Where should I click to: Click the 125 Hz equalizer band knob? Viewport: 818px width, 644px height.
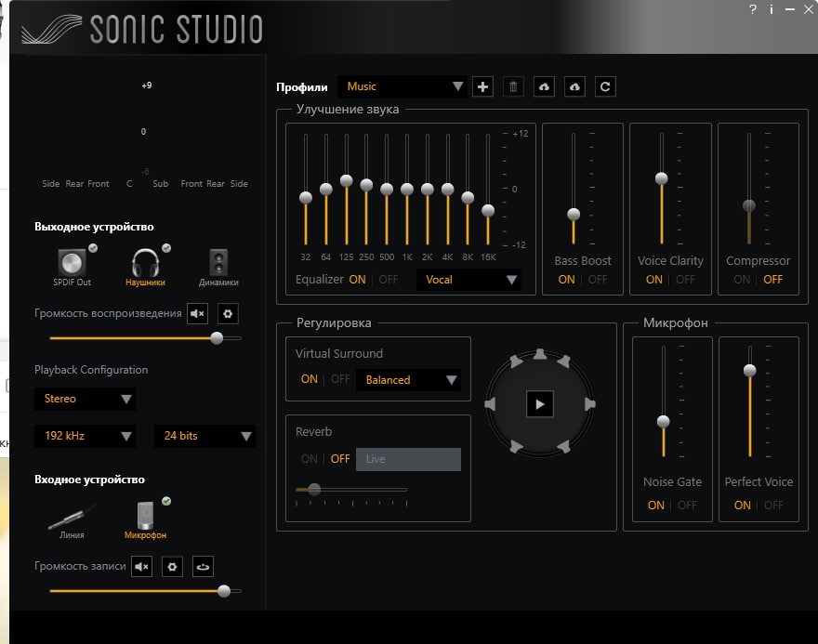[x=347, y=181]
